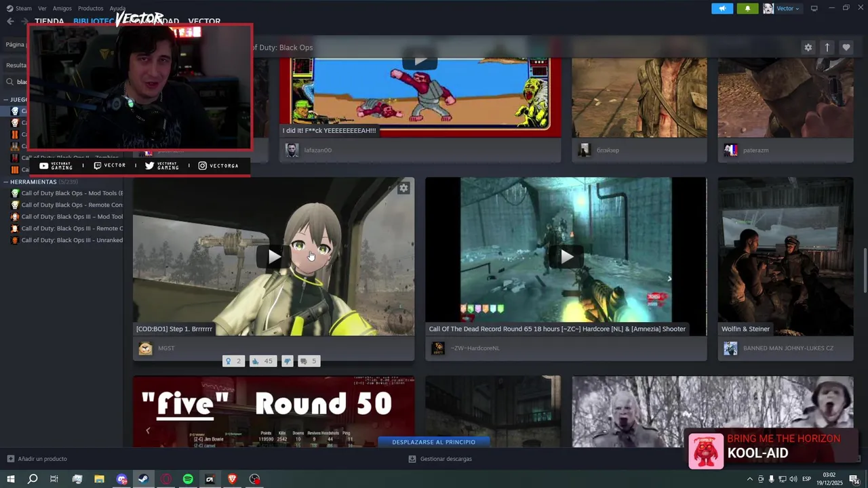Screen dimensions: 868x488
Task: Click the 45 count icon under MGST
Action: click(x=262, y=361)
